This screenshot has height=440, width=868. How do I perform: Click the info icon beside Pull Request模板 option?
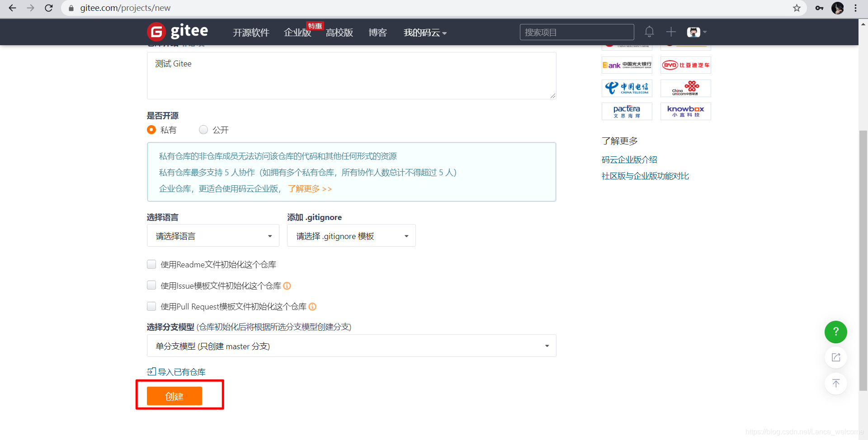[312, 306]
